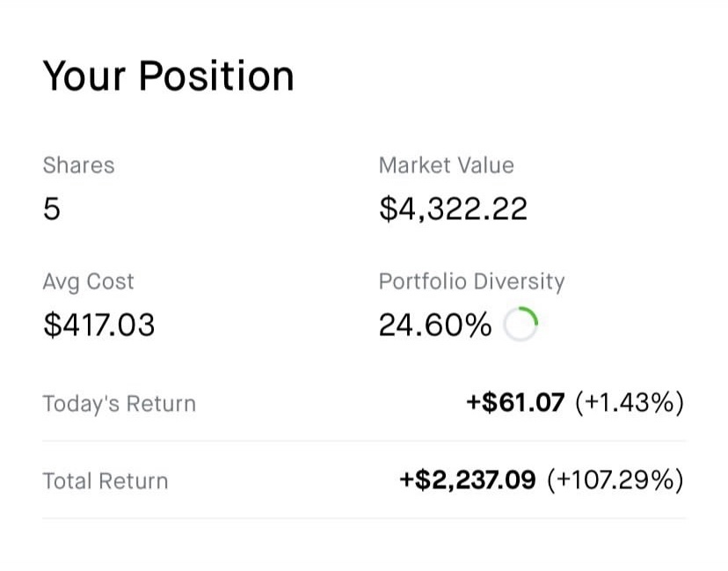Click the share count value 5
Viewport: 728px width, 571px height.
click(52, 209)
